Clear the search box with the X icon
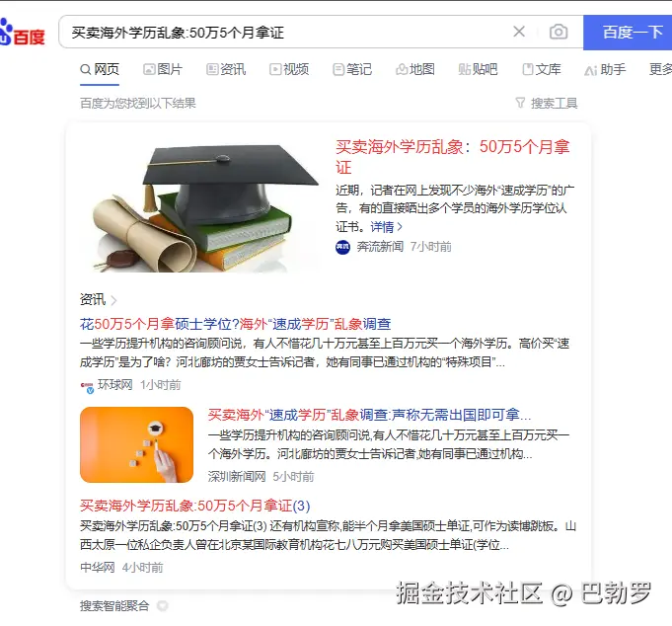672x626 pixels. click(519, 32)
